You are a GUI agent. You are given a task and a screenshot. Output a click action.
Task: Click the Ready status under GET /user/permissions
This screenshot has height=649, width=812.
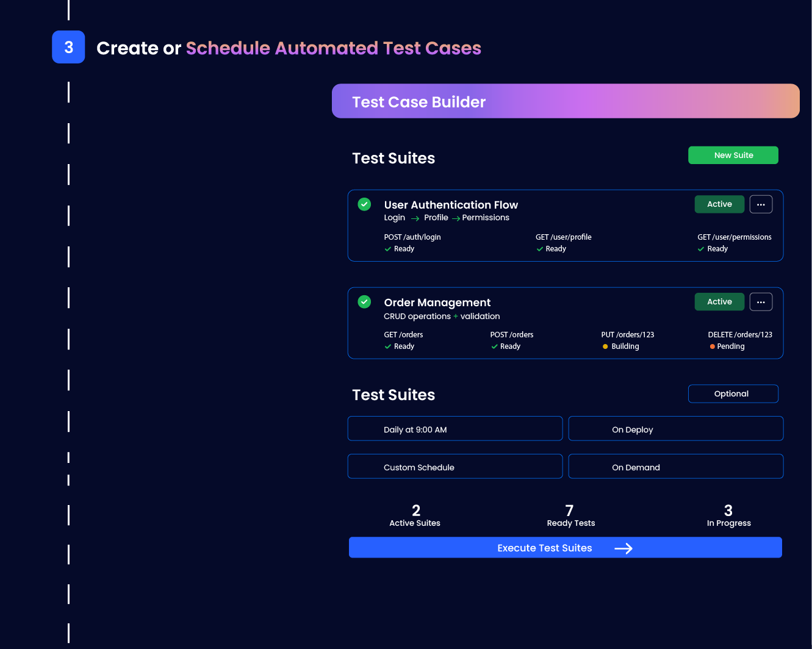pyautogui.click(x=713, y=249)
